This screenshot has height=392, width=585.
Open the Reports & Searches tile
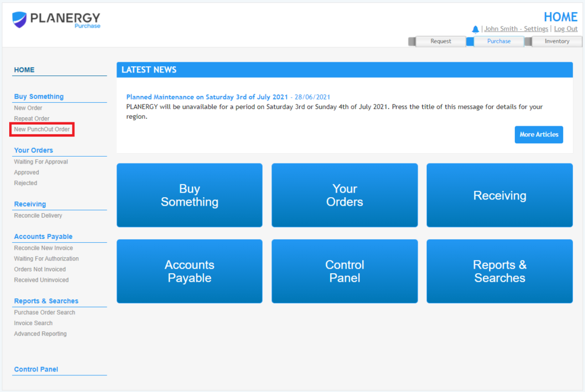499,271
